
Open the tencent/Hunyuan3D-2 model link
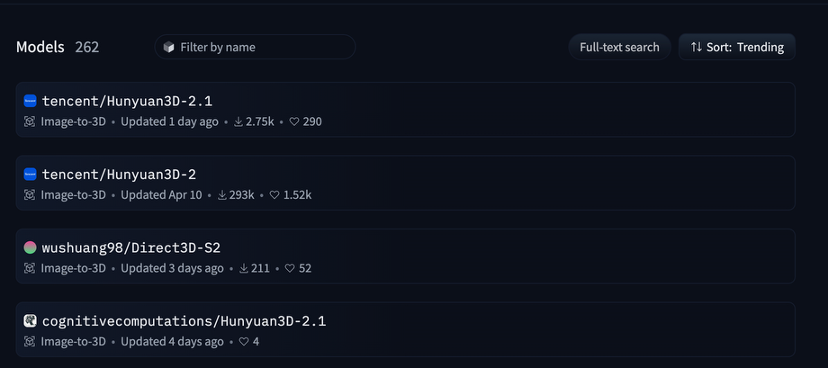pos(119,174)
